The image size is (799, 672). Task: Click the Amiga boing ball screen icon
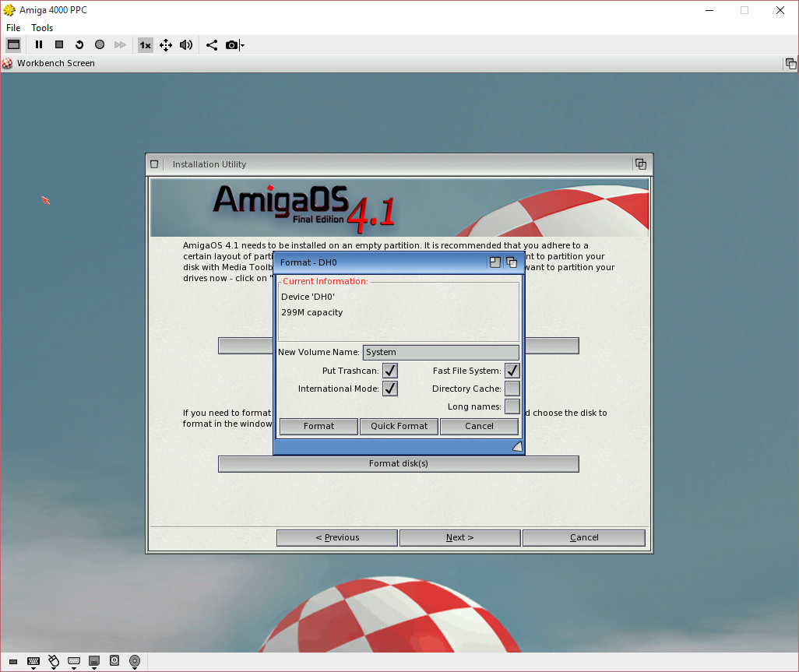point(7,63)
